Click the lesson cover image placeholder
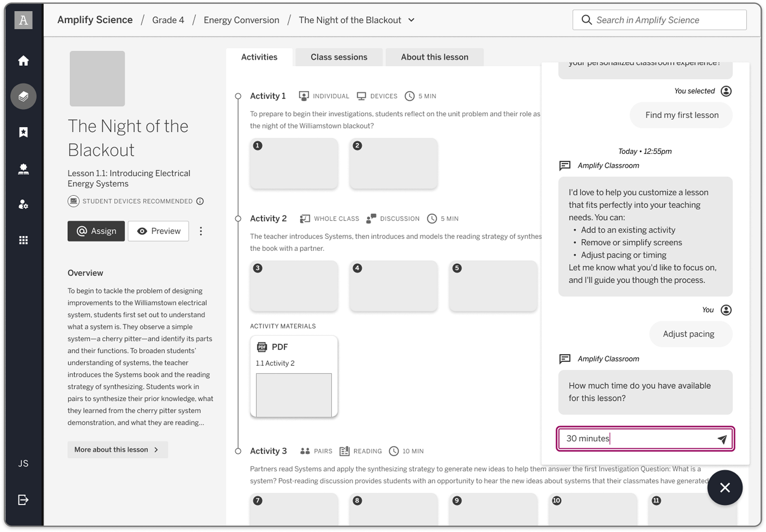The height and width of the screenshot is (532, 766). (x=97, y=79)
